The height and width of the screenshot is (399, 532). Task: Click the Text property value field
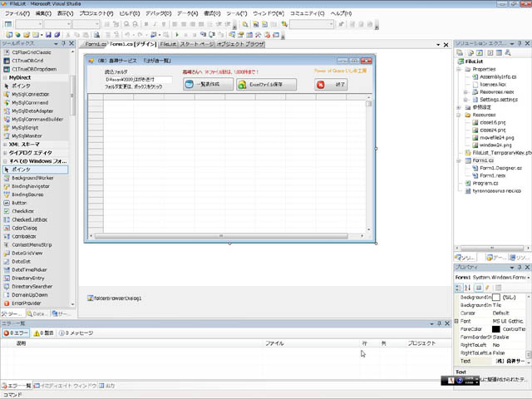[x=508, y=362]
